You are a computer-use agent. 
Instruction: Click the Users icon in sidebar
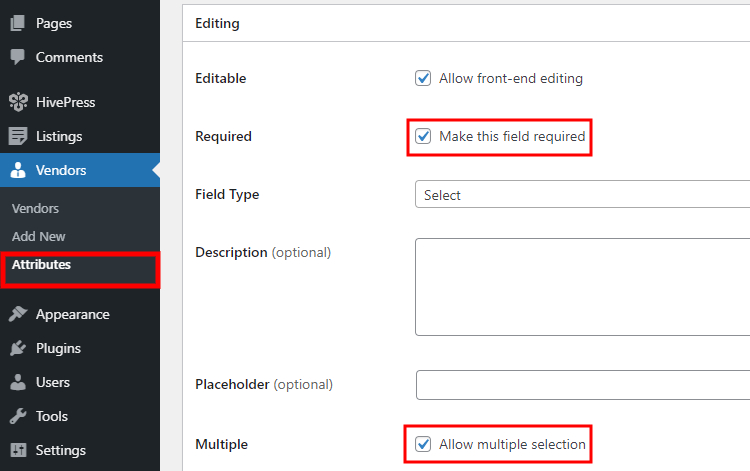point(18,382)
